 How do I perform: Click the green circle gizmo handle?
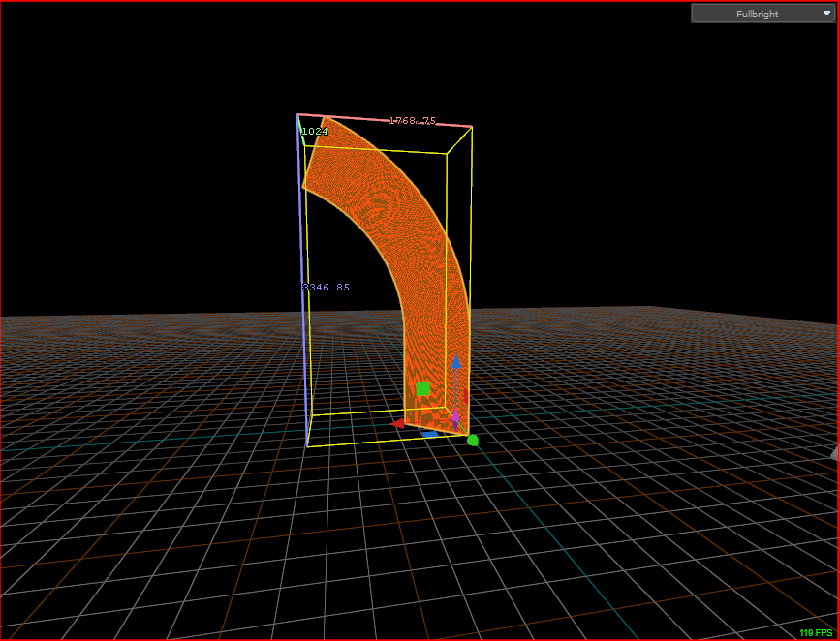tap(473, 441)
